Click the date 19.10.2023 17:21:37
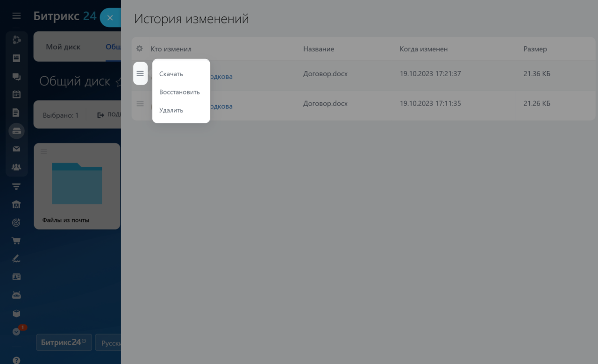 coord(430,74)
